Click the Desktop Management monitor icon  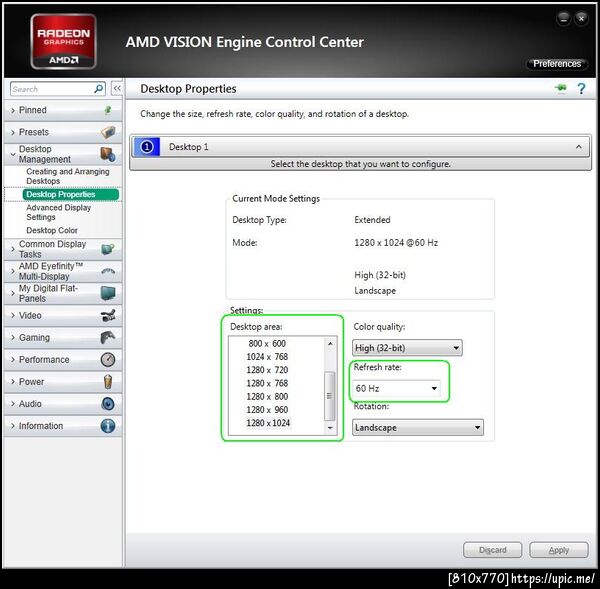tap(108, 154)
